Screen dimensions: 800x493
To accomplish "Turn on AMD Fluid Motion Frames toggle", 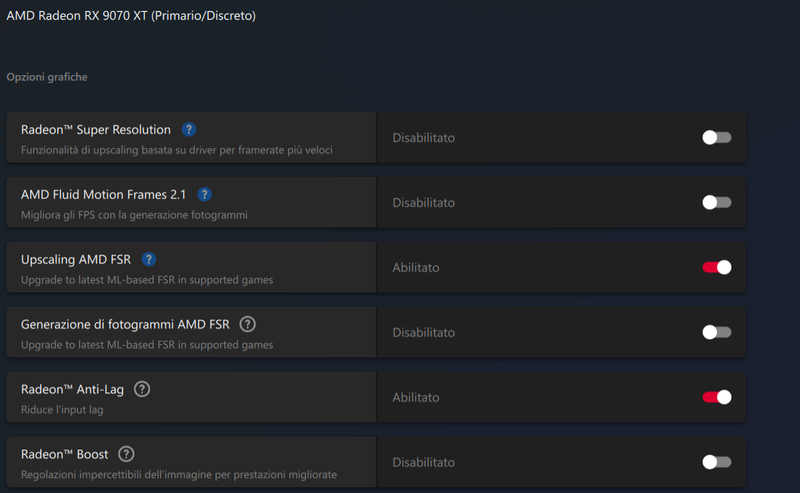I will click(716, 203).
